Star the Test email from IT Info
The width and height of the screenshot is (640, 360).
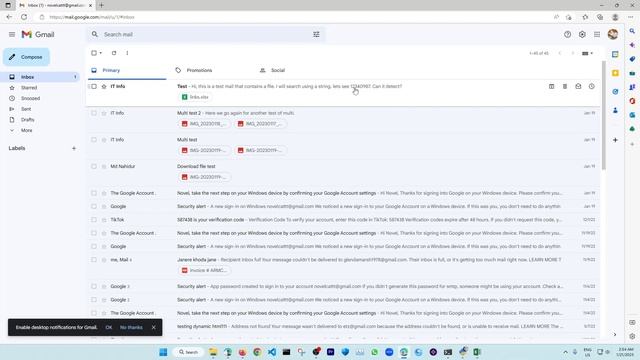pyautogui.click(x=104, y=87)
